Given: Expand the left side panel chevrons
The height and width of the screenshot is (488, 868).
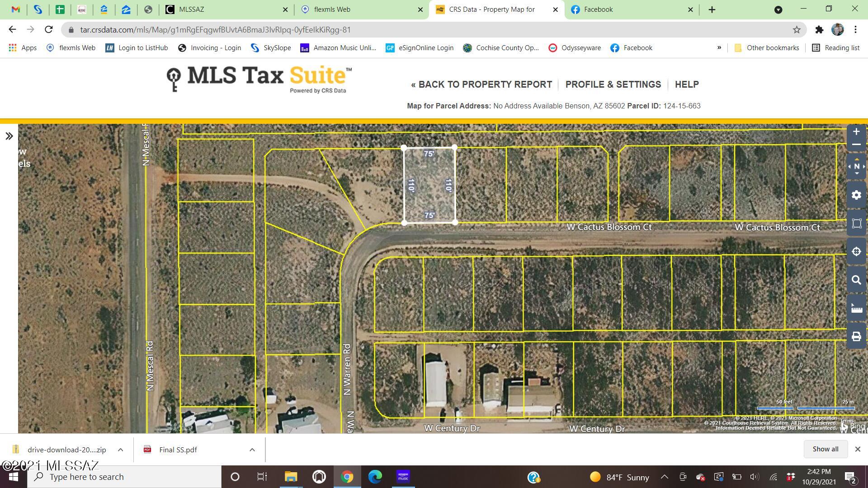Looking at the screenshot, I should (x=9, y=136).
